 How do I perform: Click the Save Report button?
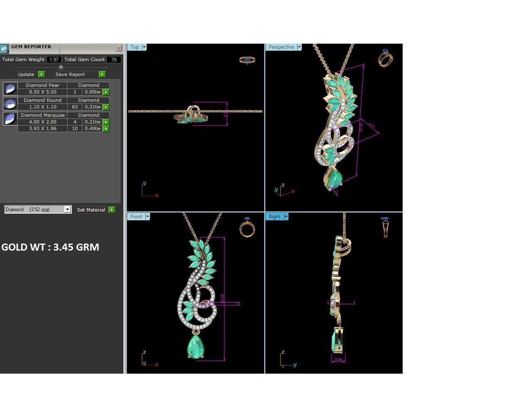click(x=76, y=74)
